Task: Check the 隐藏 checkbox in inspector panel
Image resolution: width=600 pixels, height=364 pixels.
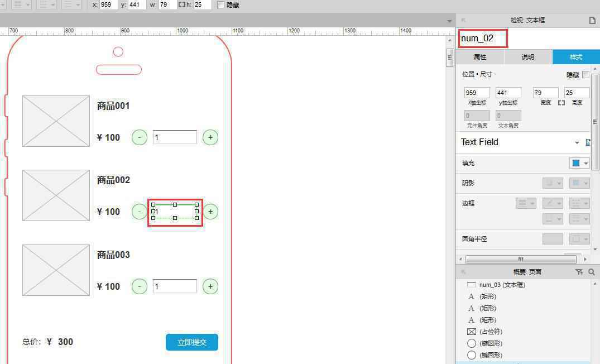Action: (585, 75)
